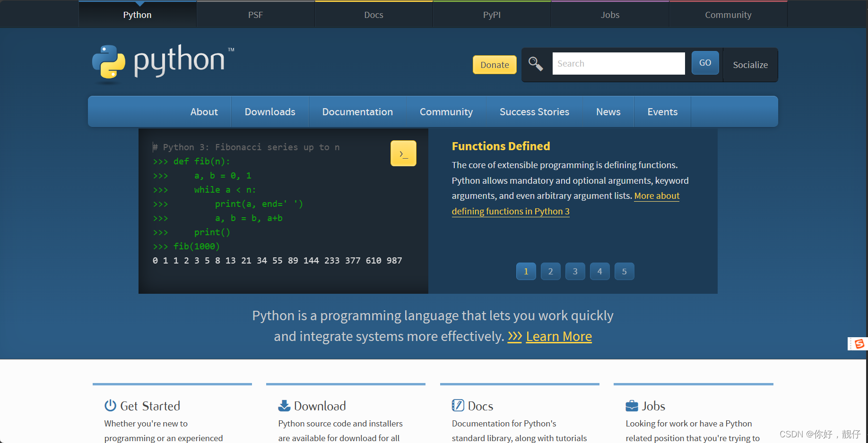Click the Docs pencil icon
The width and height of the screenshot is (868, 443).
click(458, 406)
